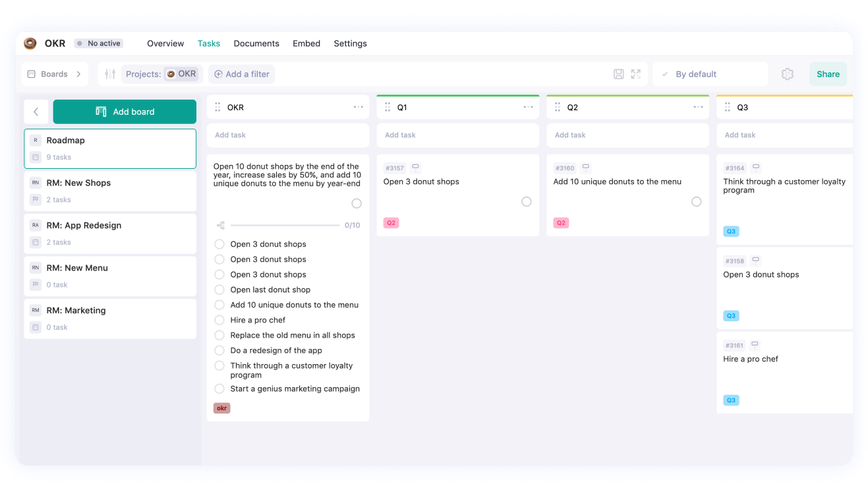Expand the Boards selector chevron

click(78, 74)
